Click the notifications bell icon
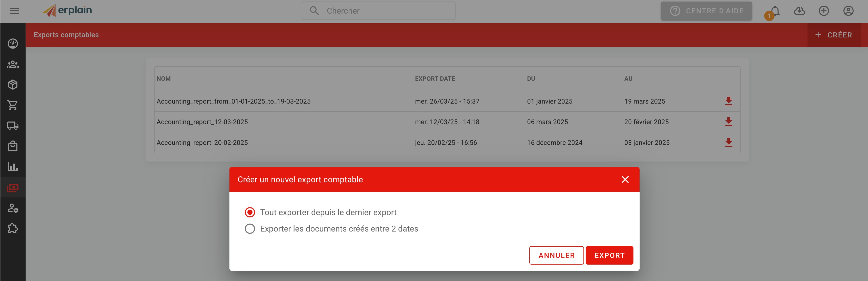This screenshot has height=281, width=868. click(x=775, y=11)
